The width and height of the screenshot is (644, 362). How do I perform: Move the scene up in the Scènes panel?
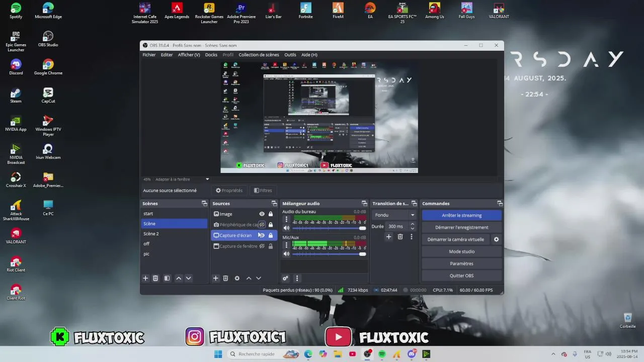(179, 278)
